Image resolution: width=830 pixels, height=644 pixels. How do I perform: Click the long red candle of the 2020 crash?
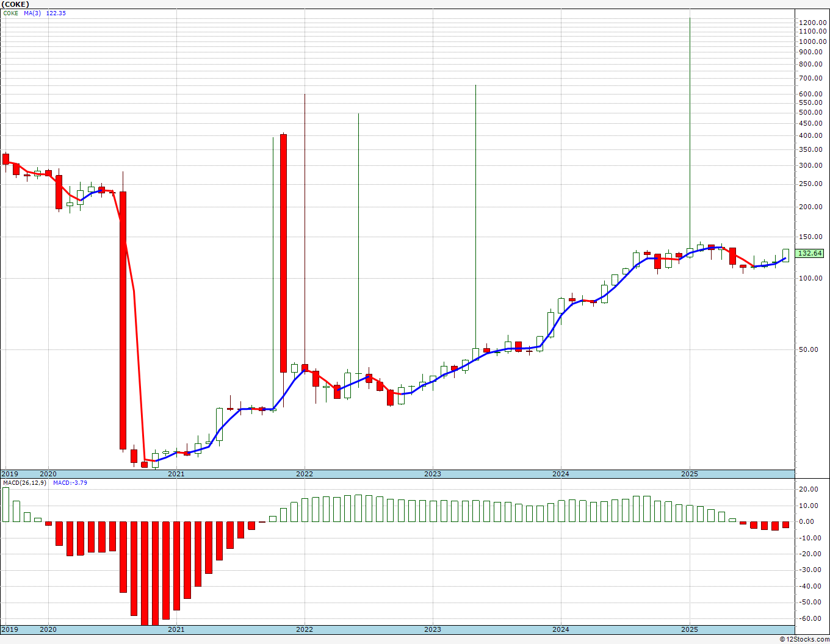[x=123, y=321]
